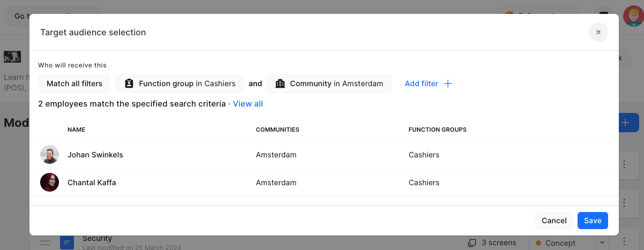Open the user profile avatar menu
644x250 pixels.
633,16
